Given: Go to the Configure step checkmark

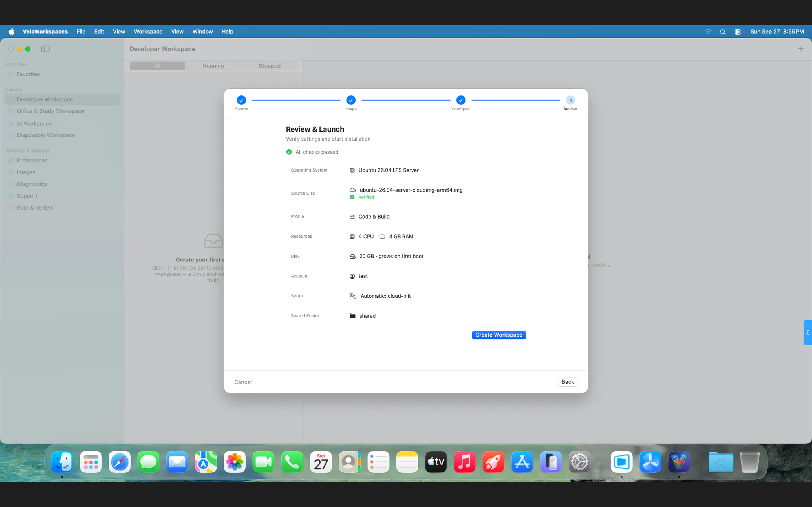Looking at the screenshot, I should point(461,100).
